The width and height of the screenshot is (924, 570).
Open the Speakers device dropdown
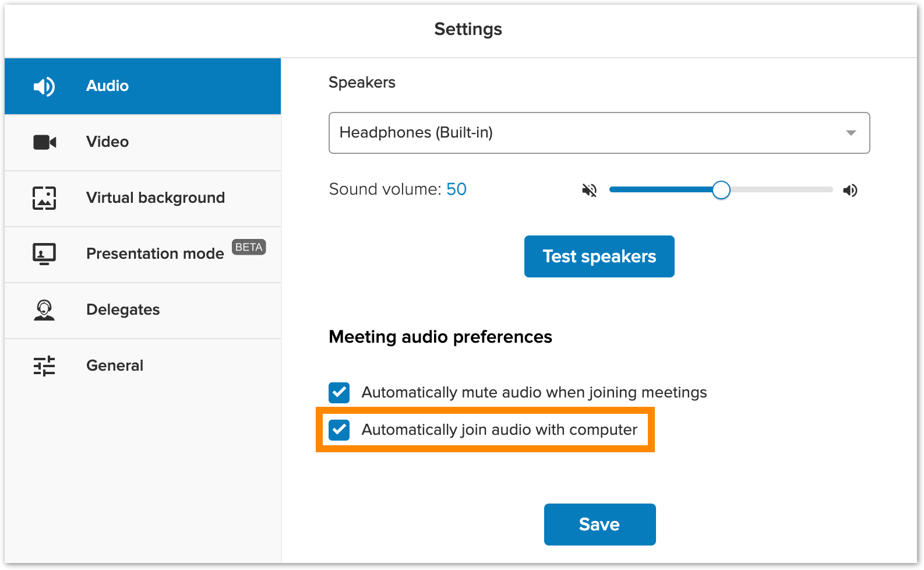pos(599,133)
